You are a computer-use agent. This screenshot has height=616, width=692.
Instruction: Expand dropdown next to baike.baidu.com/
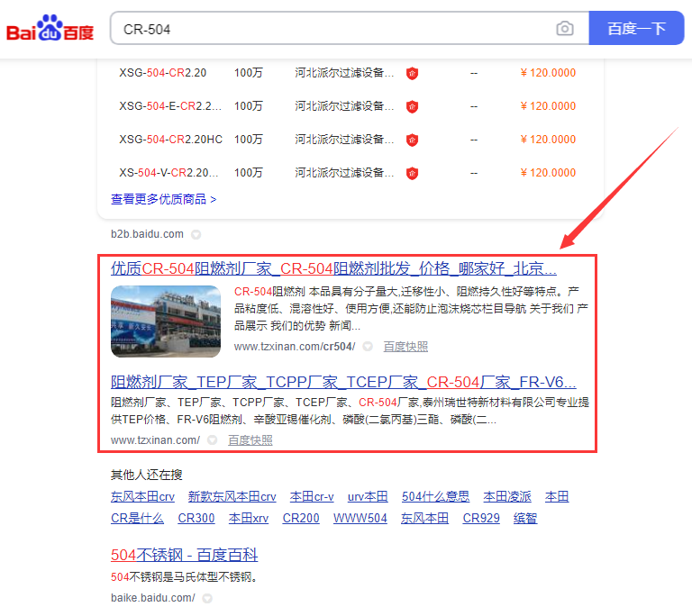pyautogui.click(x=207, y=598)
